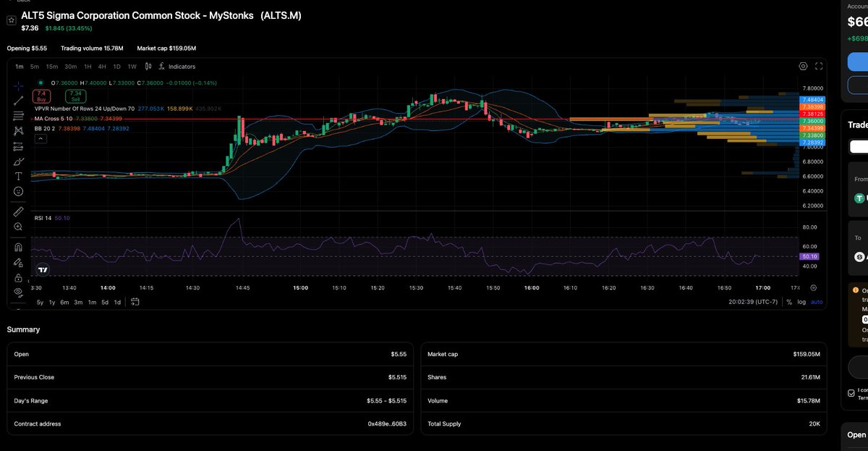Switch chart to 4H interval

click(x=102, y=67)
